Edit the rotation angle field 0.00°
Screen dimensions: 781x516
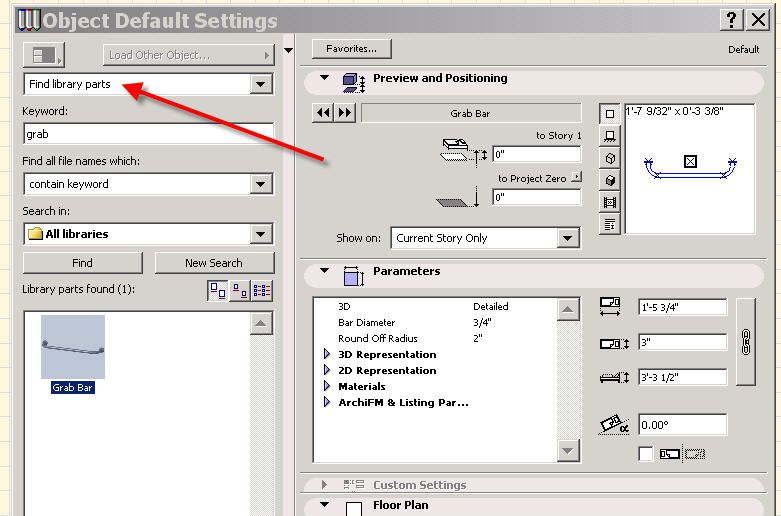[x=682, y=425]
